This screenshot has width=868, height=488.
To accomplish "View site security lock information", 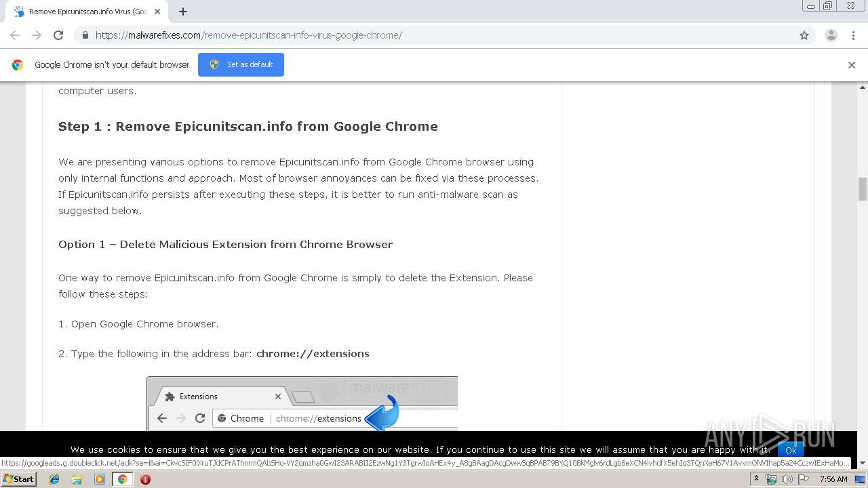I will click(85, 35).
